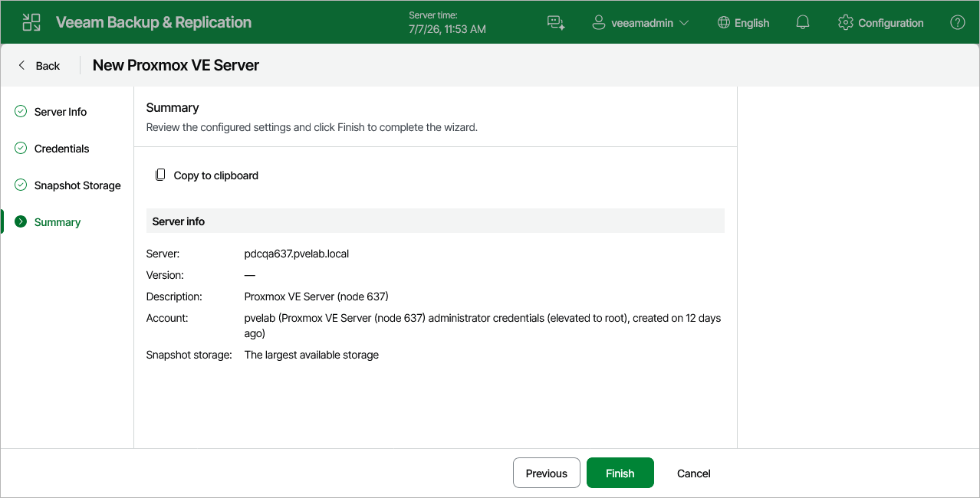This screenshot has height=498, width=980.
Task: Click the Account value starting with pvelab
Action: click(x=482, y=326)
